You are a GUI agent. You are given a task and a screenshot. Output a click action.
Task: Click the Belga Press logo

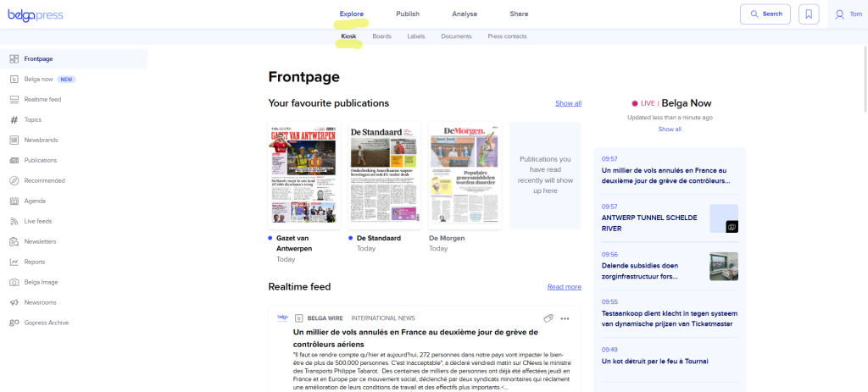[36, 15]
